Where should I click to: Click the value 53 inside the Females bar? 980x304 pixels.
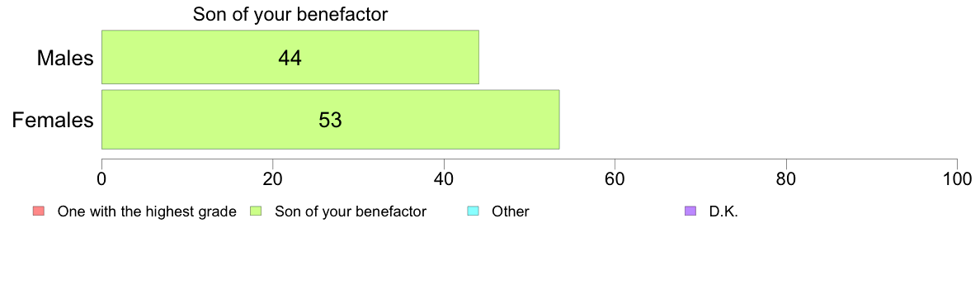[x=330, y=120]
